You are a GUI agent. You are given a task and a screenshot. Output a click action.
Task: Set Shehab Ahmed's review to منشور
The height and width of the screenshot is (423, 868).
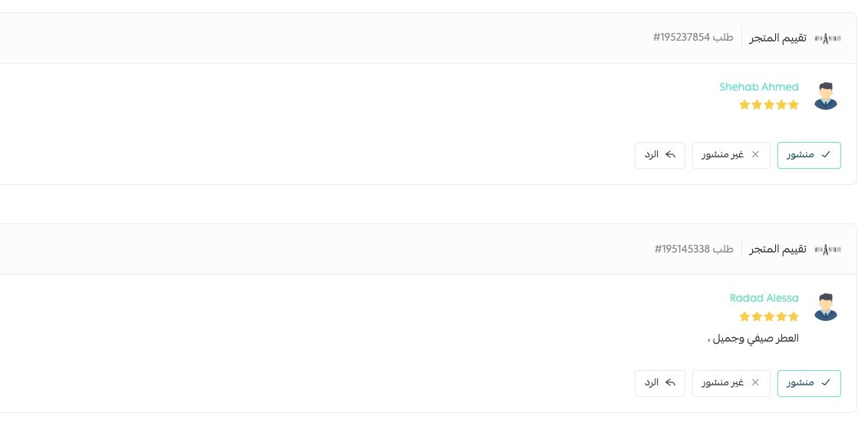tap(809, 155)
